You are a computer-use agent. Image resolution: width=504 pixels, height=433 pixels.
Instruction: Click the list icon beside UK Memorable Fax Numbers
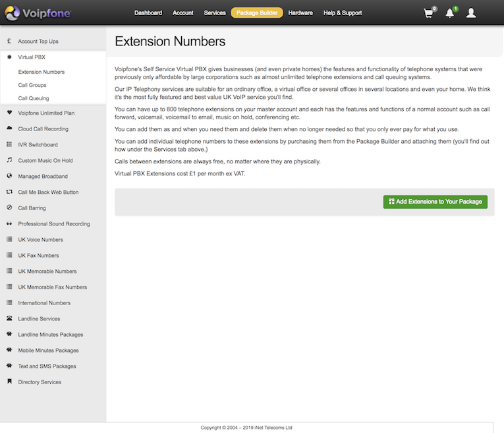[9, 287]
